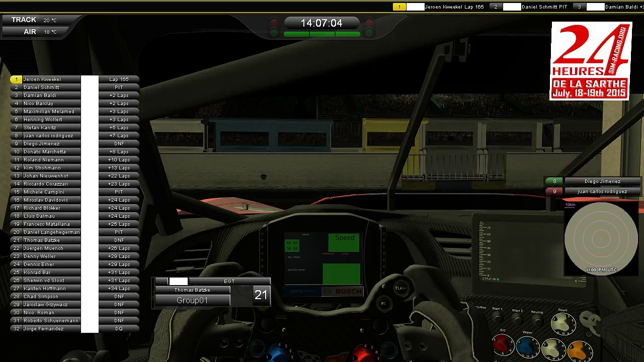Click the blue Wiper rotary dial
Viewport: 644px width, 362px height.
click(527, 346)
